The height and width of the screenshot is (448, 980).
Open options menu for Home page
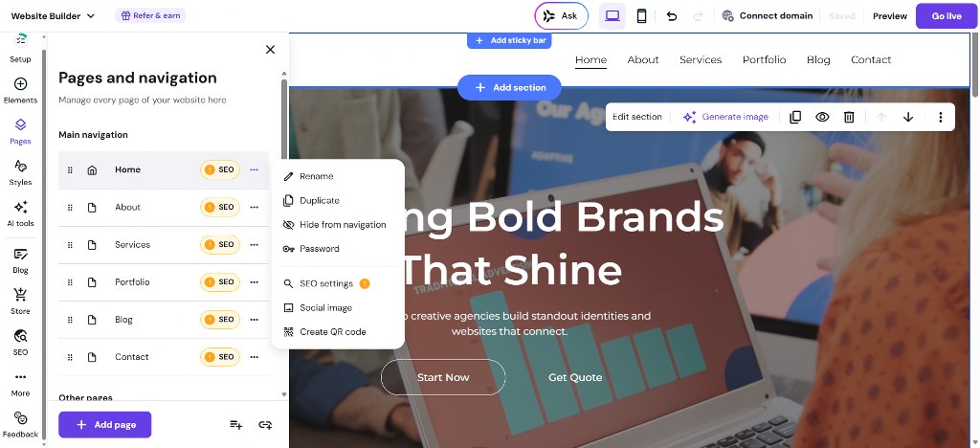point(254,170)
